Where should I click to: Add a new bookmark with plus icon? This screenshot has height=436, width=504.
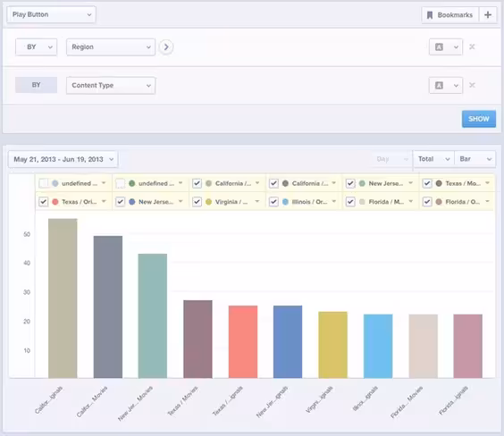(488, 15)
